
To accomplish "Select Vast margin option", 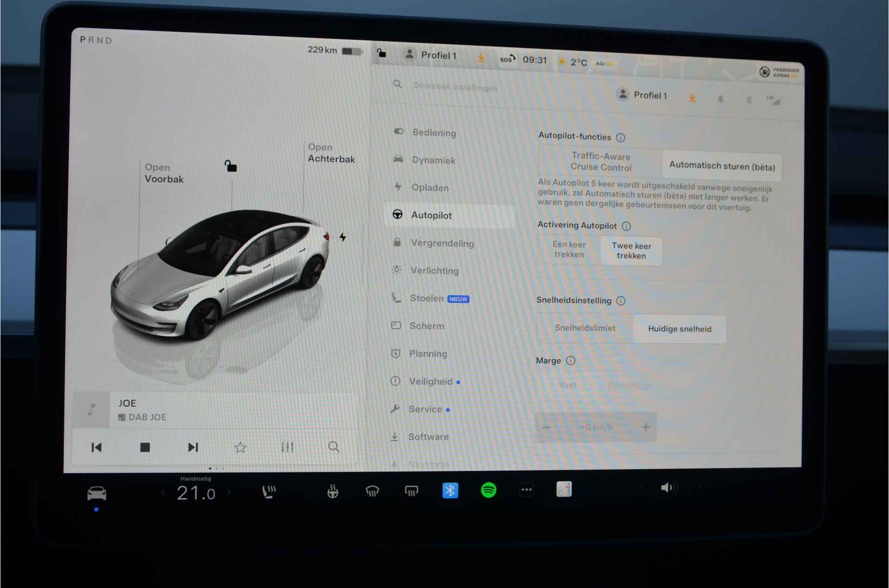I will point(568,385).
